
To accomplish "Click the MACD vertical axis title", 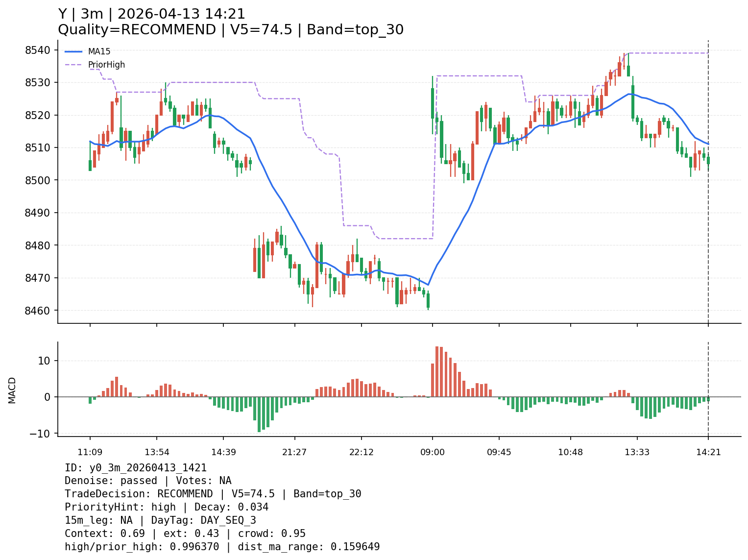I will click(x=12, y=390).
